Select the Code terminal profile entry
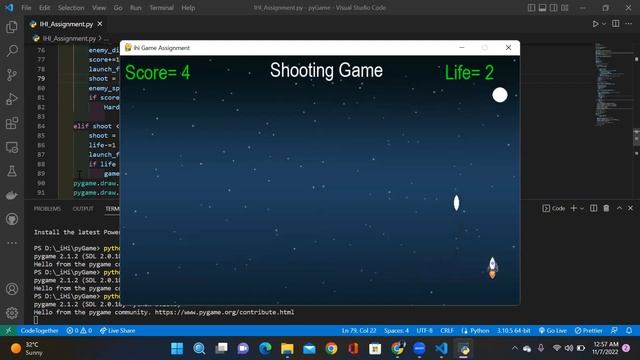The image size is (640, 360). click(554, 209)
